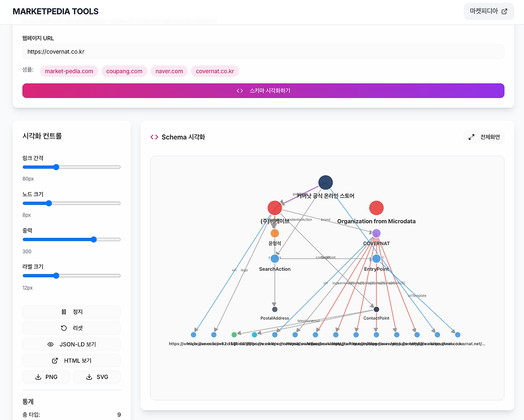Select the blue EntryPoint node
This screenshot has height=420, width=524.
[x=377, y=258]
